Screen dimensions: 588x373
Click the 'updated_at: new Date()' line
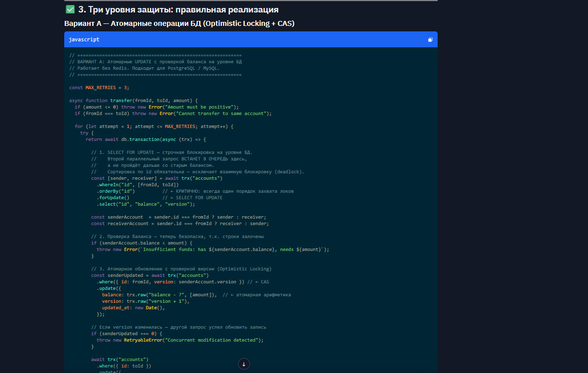133,308
